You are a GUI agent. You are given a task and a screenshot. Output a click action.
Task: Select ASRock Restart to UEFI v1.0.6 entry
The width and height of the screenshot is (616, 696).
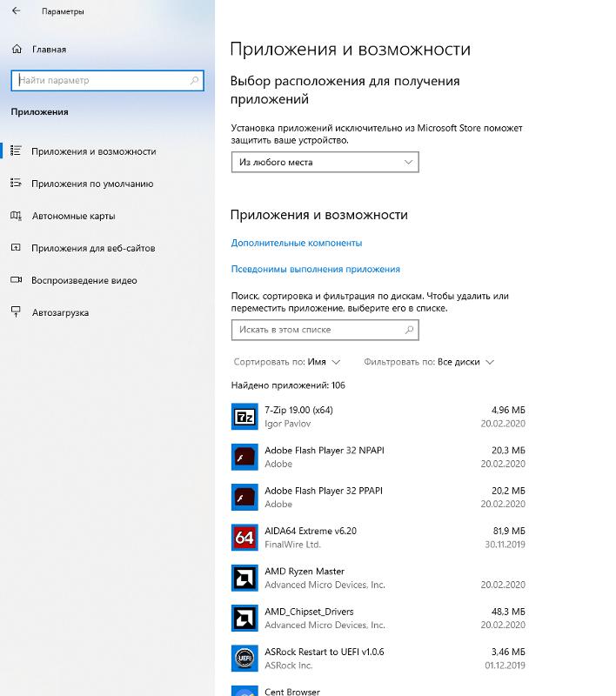click(x=378, y=659)
